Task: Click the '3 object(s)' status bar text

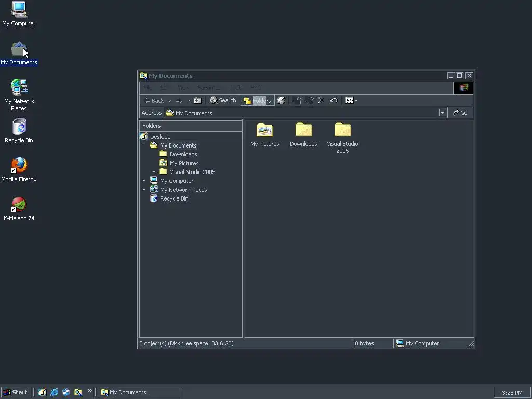Action: click(187, 343)
